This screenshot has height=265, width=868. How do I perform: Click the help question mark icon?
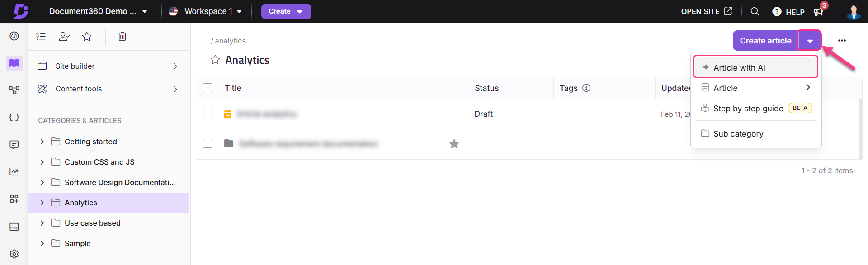[x=777, y=12]
